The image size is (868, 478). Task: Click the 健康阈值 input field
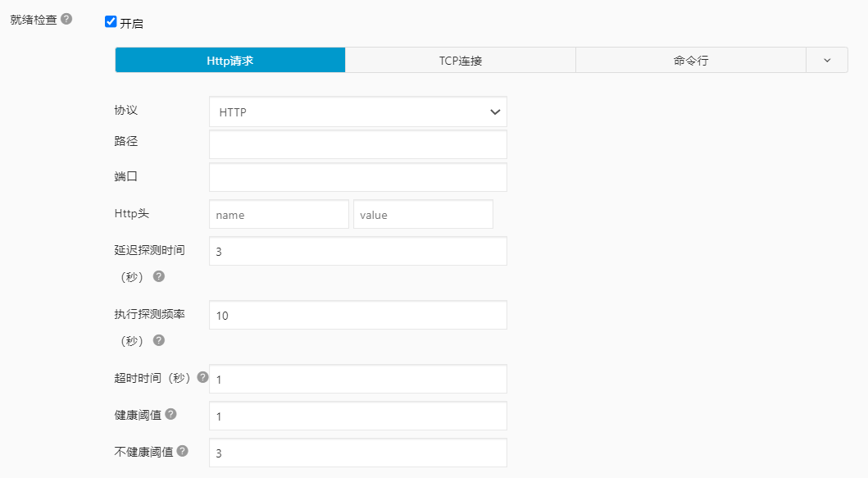point(358,416)
